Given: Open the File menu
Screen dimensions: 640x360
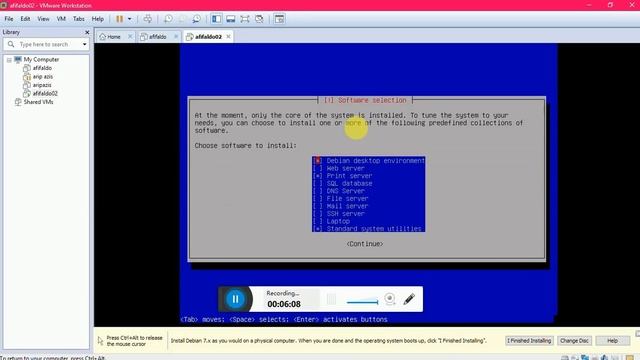Looking at the screenshot, I should (9, 19).
